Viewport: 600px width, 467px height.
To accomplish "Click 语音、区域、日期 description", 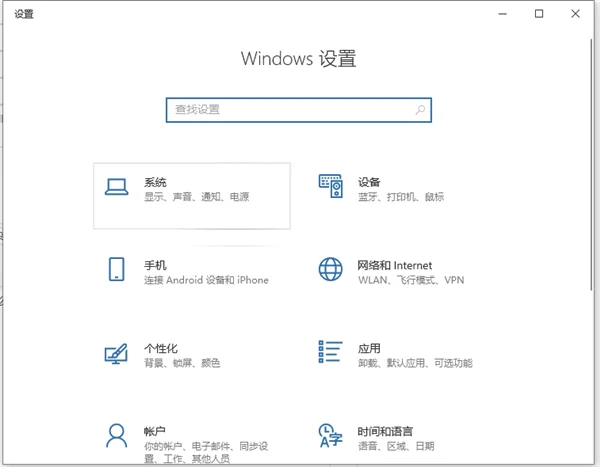I will [396, 446].
